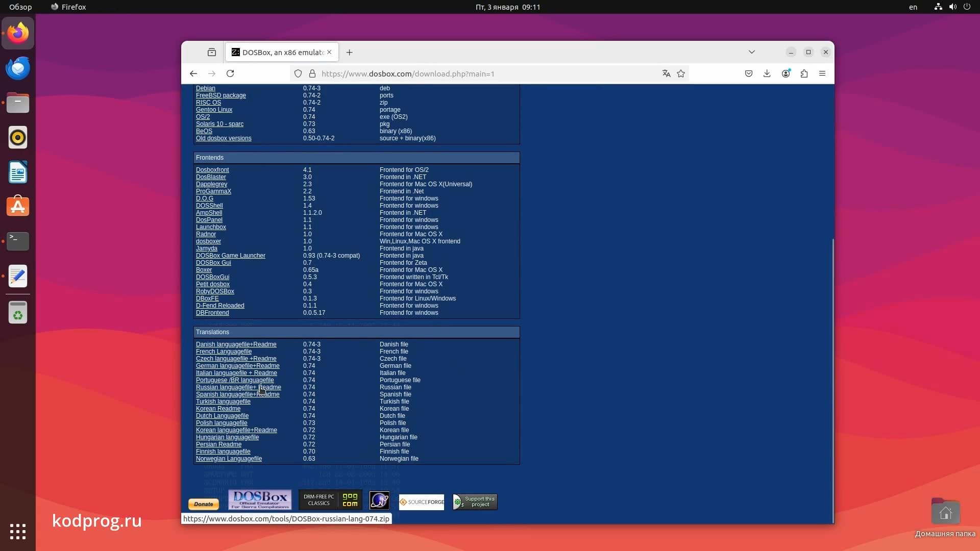Open the Trash from dock

tap(18, 312)
